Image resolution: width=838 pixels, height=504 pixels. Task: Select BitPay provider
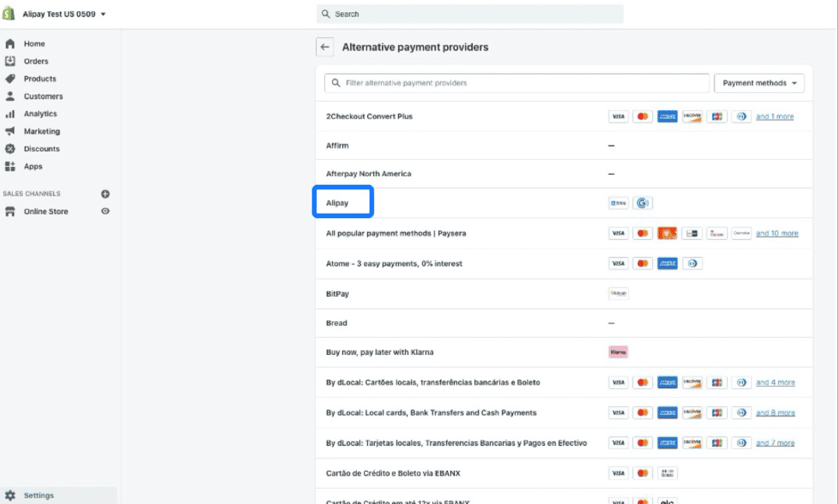pos(337,294)
